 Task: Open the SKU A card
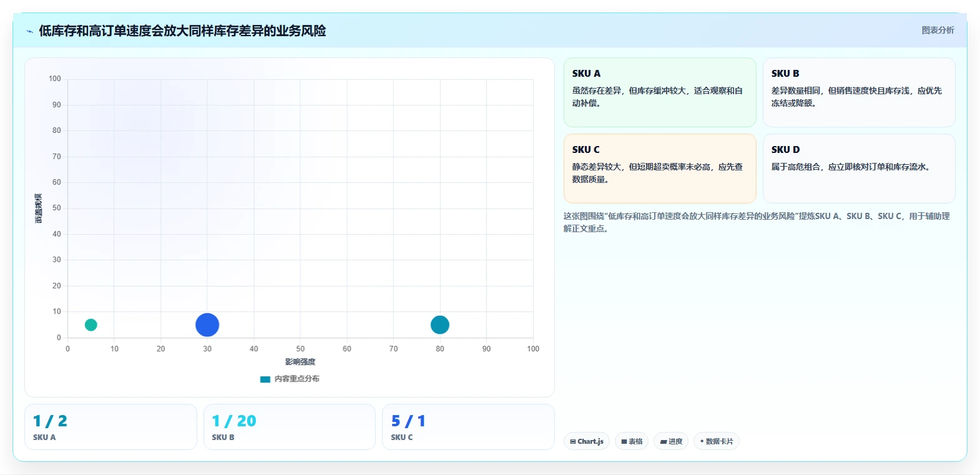point(660,92)
